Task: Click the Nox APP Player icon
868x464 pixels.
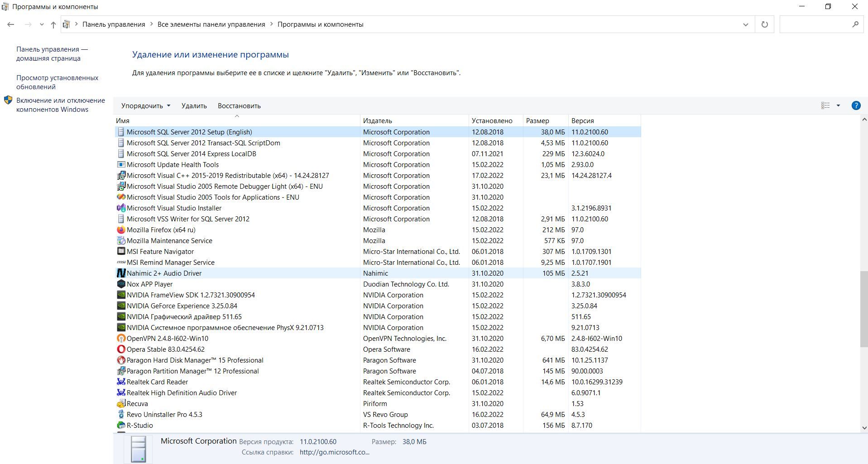Action: (121, 284)
